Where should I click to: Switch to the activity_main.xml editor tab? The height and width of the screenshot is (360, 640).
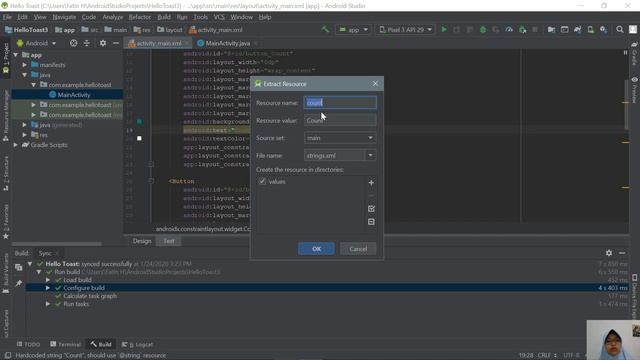click(x=159, y=43)
